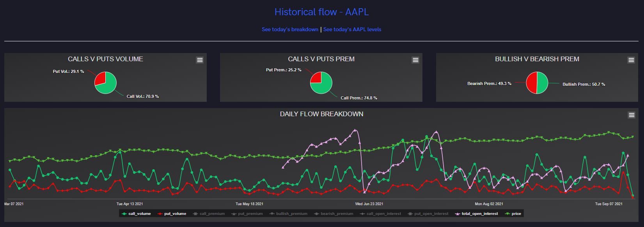
Task: Open See today's AAPL levels link
Action: (x=352, y=29)
